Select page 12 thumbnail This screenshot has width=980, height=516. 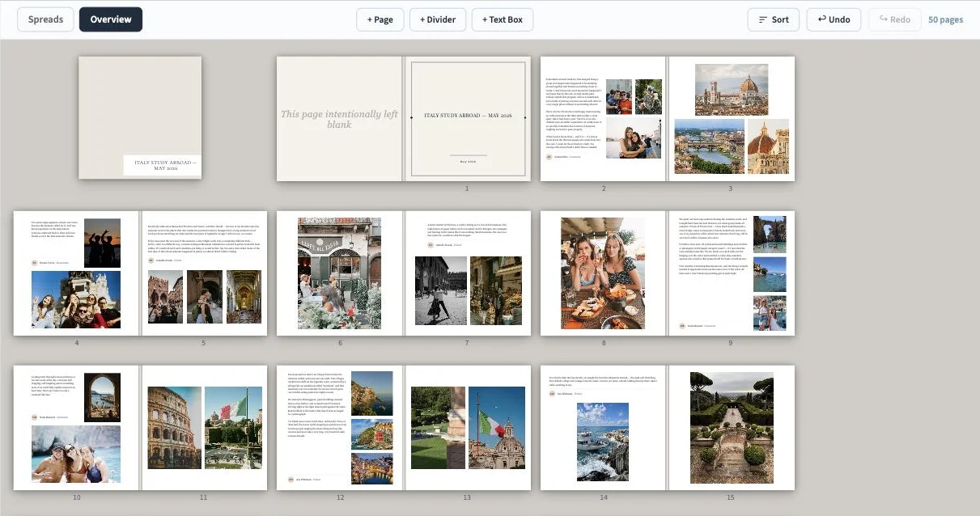339,427
